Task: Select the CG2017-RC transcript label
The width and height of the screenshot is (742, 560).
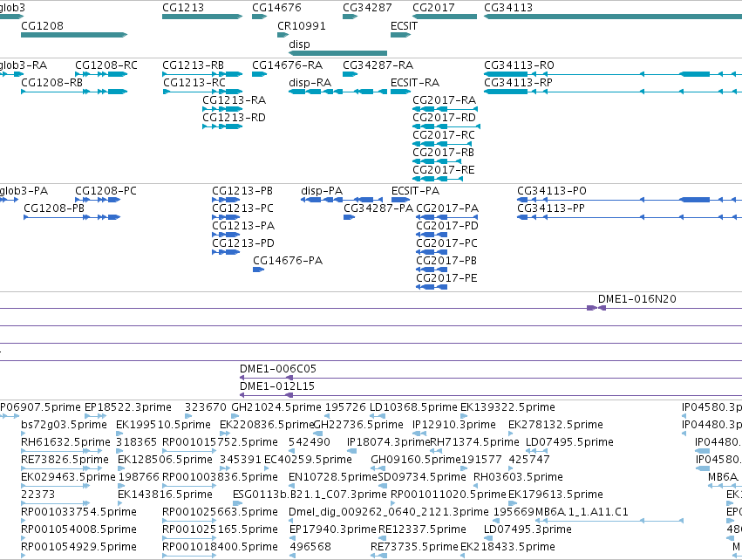Action: 444,135
